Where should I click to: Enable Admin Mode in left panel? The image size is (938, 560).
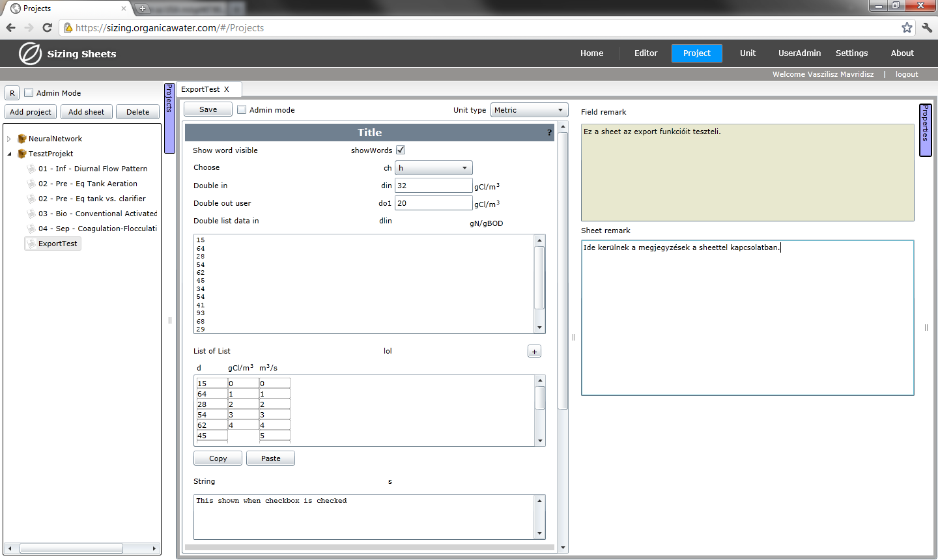click(x=29, y=93)
